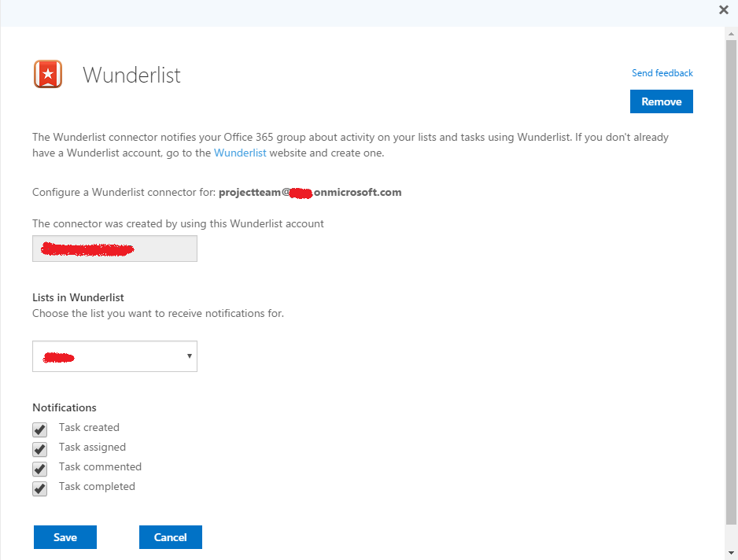Click the greyed-out Wunderlist account field
Screen dimensions: 738x560
point(115,249)
